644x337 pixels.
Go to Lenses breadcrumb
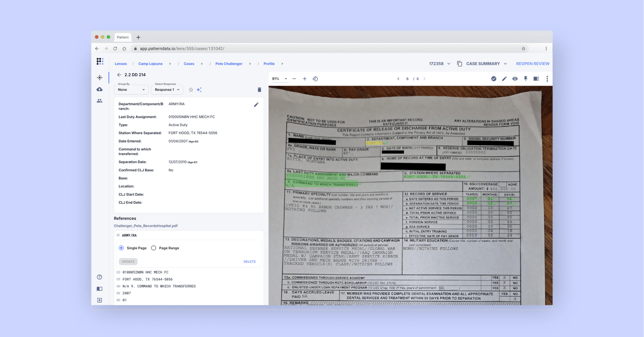coord(121,63)
